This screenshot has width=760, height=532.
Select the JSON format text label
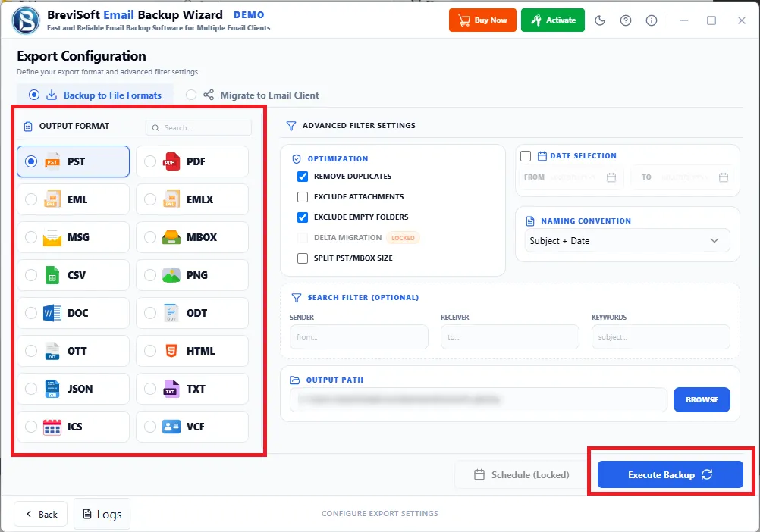[80, 389]
